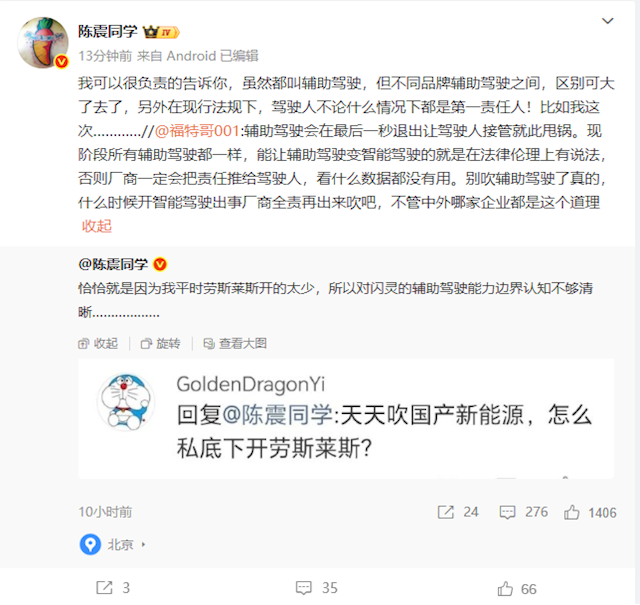Click the verified badge beside quoted author
Screen dimensions: 640x605
pyautogui.click(x=160, y=265)
